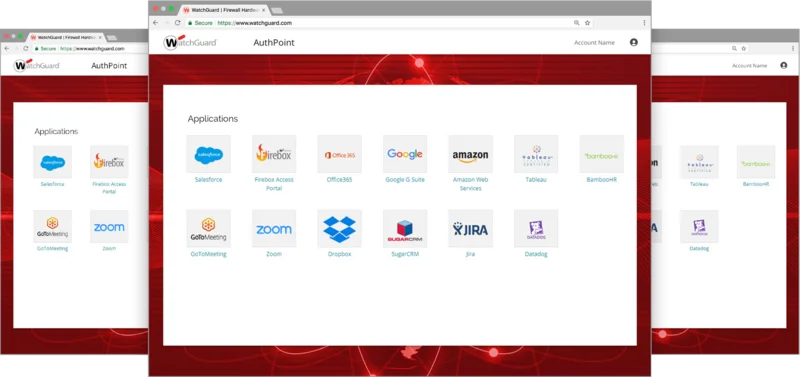Launch Tableau tile in front window
This screenshot has width=800, height=377.
point(536,154)
